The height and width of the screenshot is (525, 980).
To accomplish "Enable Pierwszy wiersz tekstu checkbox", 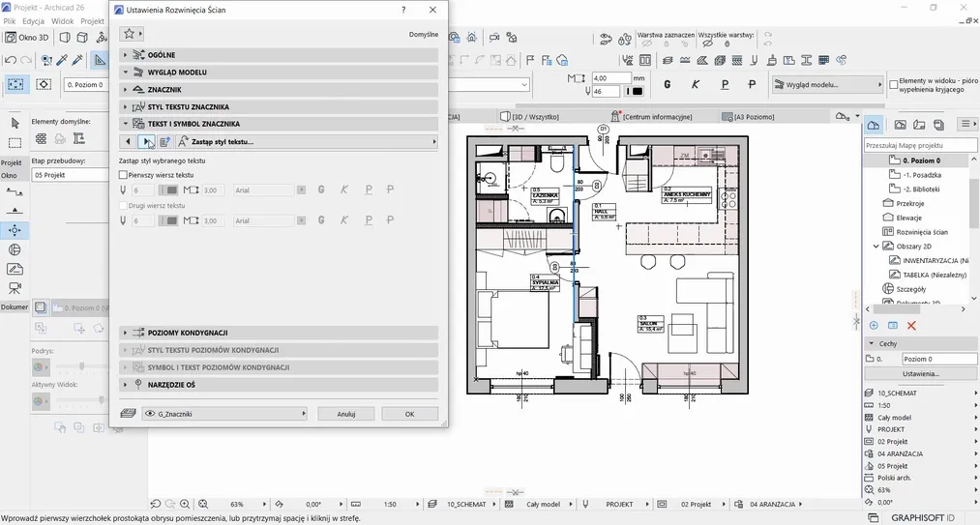I will pos(123,175).
